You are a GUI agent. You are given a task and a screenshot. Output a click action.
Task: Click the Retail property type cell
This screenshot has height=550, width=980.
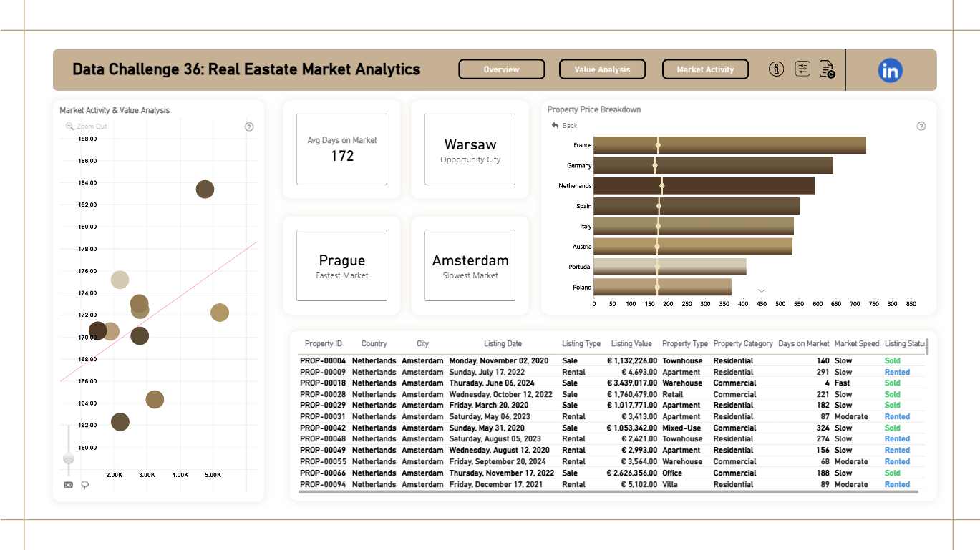point(673,394)
